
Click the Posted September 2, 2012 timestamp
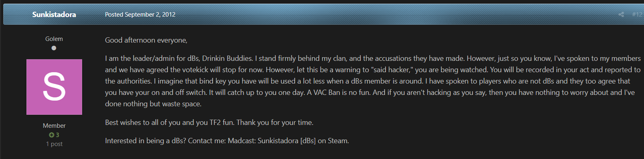140,14
